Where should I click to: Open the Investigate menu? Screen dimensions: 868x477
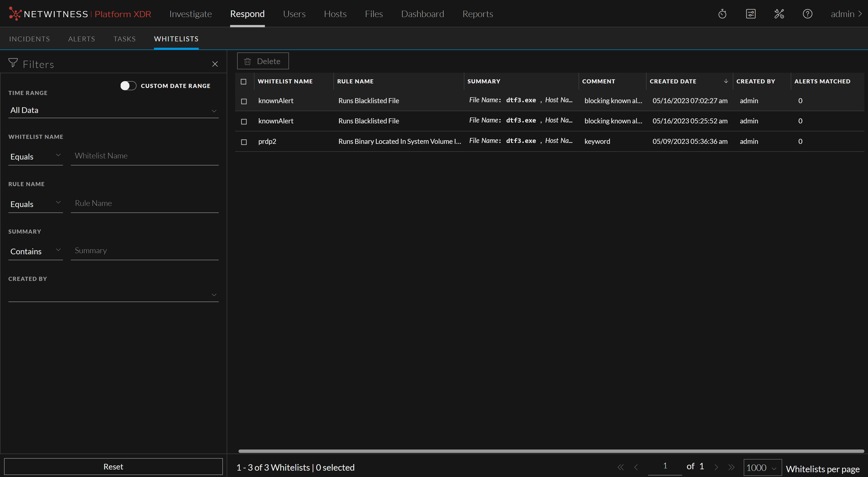[190, 14]
